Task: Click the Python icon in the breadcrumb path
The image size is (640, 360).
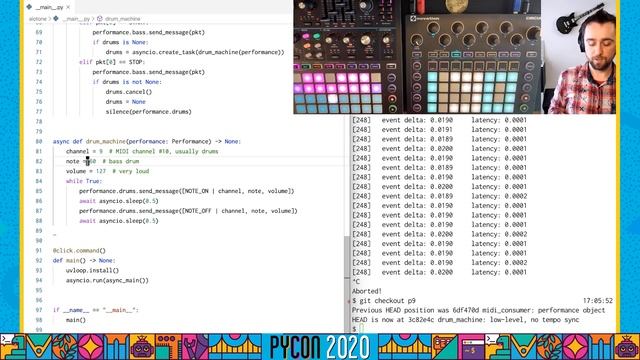Action: point(56,19)
